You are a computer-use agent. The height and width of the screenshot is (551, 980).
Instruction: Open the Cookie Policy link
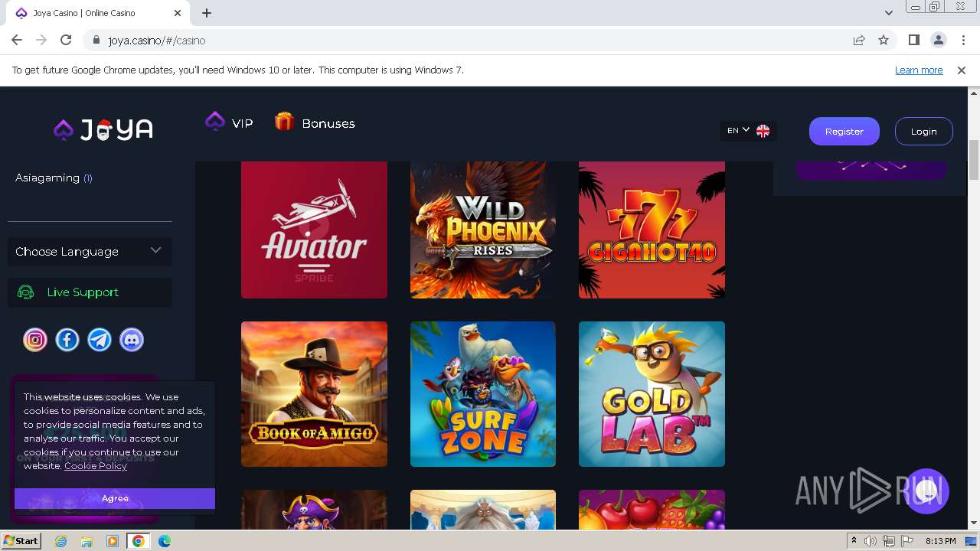[x=96, y=465]
